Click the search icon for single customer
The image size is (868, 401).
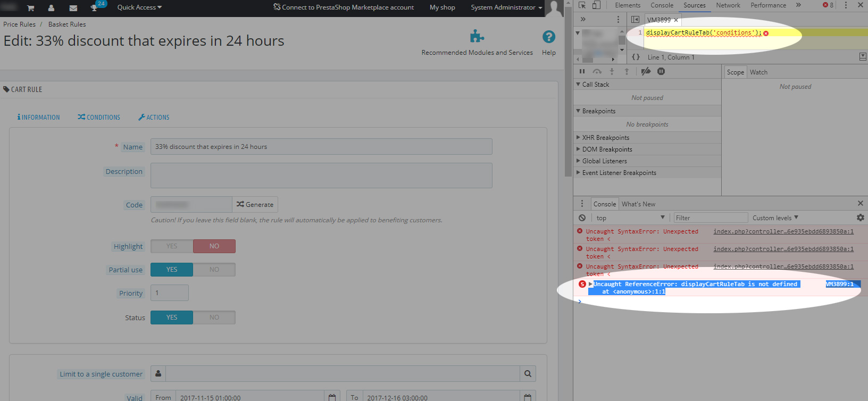coord(528,374)
